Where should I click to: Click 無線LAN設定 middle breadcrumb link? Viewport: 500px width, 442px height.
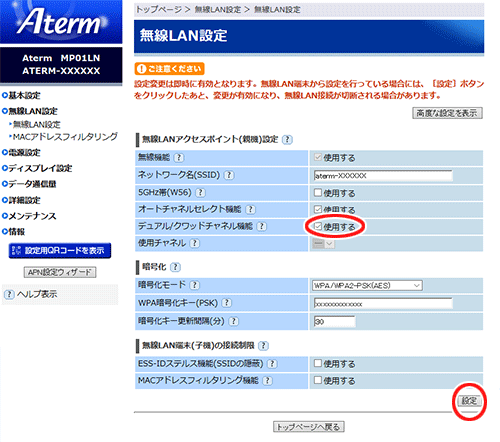click(218, 9)
